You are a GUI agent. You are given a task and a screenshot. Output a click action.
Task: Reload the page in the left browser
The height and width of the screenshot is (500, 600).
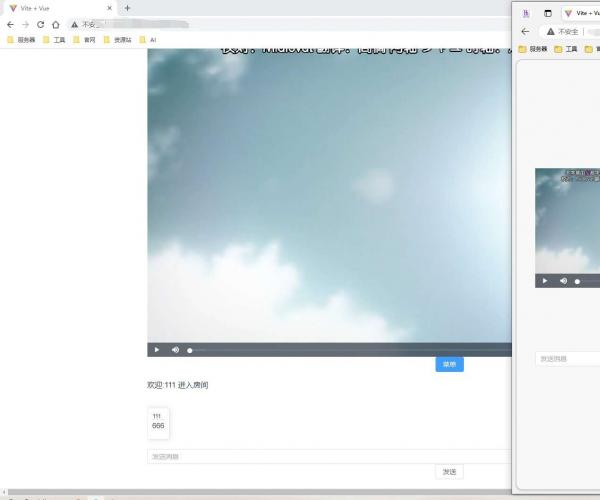40,24
